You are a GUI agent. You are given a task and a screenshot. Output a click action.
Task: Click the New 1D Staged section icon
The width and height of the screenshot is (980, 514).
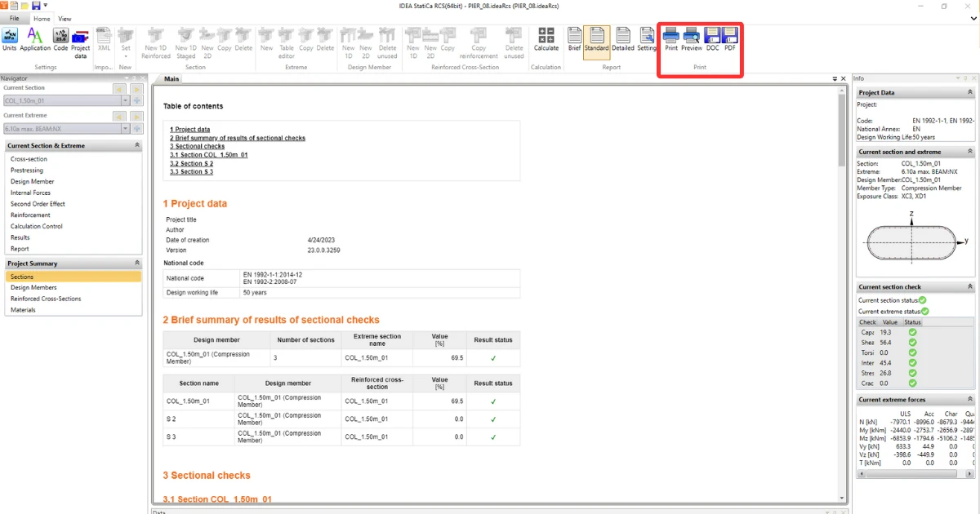point(186,42)
